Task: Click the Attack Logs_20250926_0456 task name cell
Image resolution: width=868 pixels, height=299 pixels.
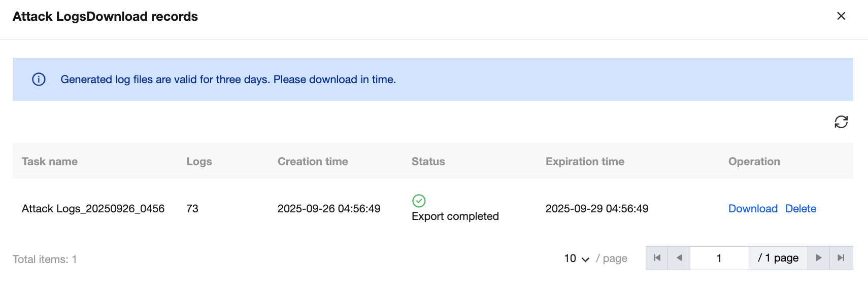Action: (x=93, y=208)
